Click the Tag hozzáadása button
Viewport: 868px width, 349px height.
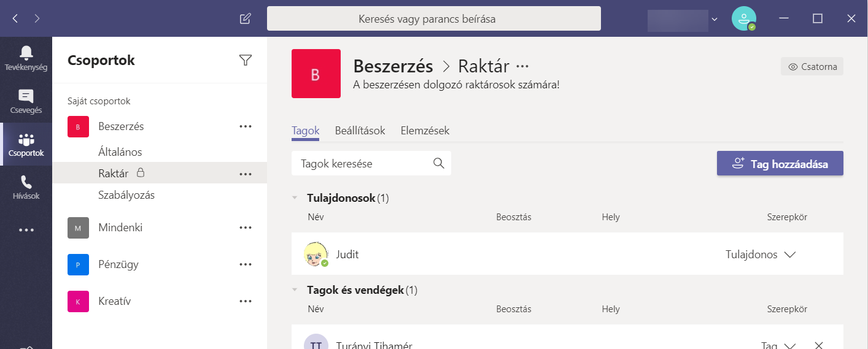tap(780, 164)
